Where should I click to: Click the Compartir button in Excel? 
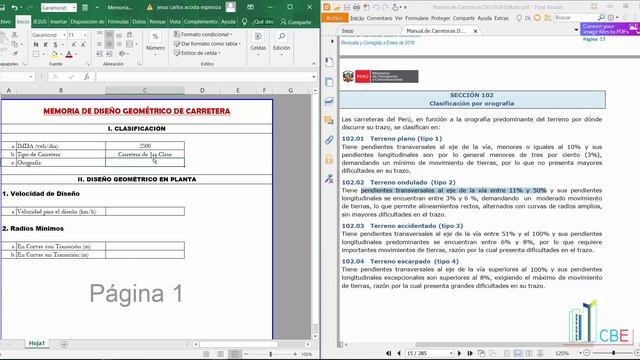tap(296, 22)
